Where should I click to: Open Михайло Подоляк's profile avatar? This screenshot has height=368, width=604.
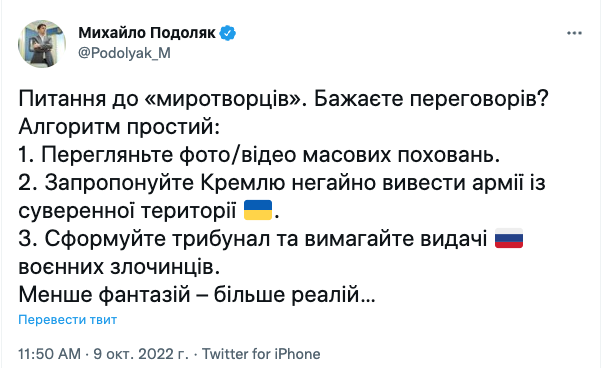42,44
